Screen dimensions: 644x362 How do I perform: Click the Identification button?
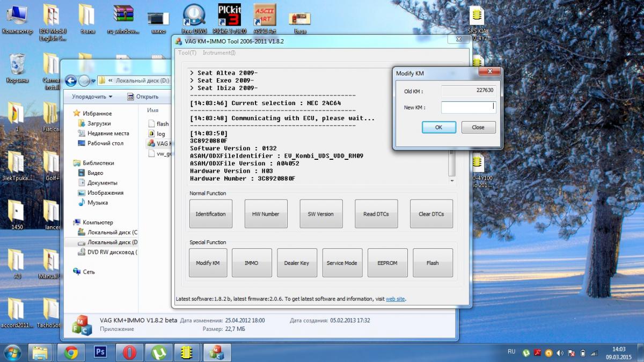(x=211, y=214)
